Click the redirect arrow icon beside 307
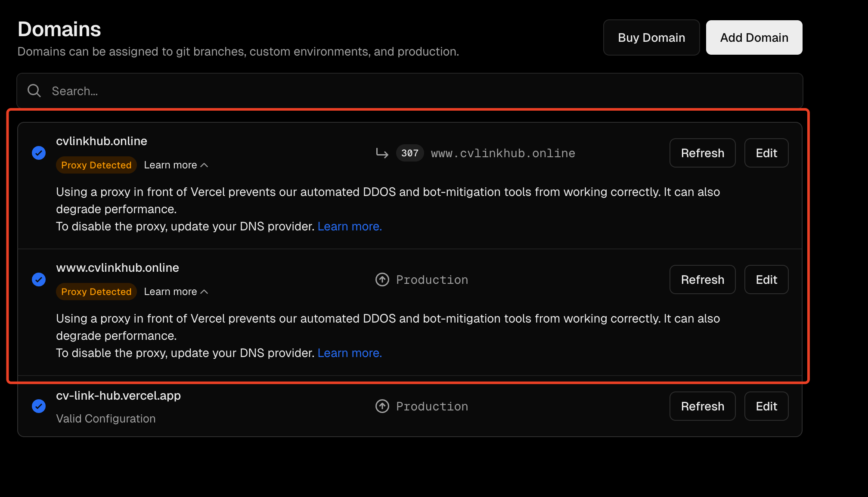The height and width of the screenshot is (497, 868). coord(382,153)
